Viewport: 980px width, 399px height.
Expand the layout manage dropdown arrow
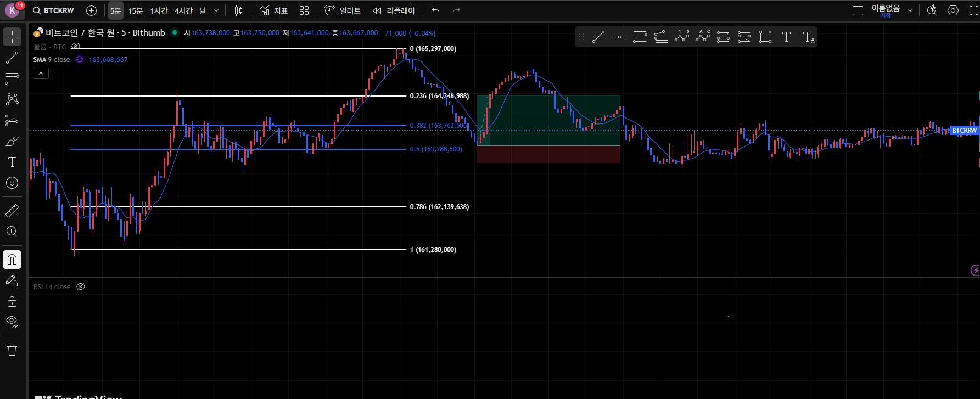pos(910,10)
